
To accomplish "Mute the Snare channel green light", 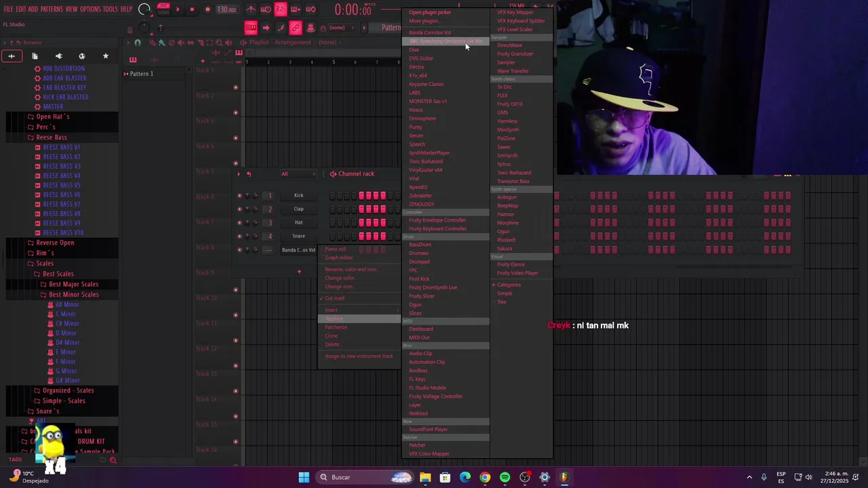I will (239, 237).
